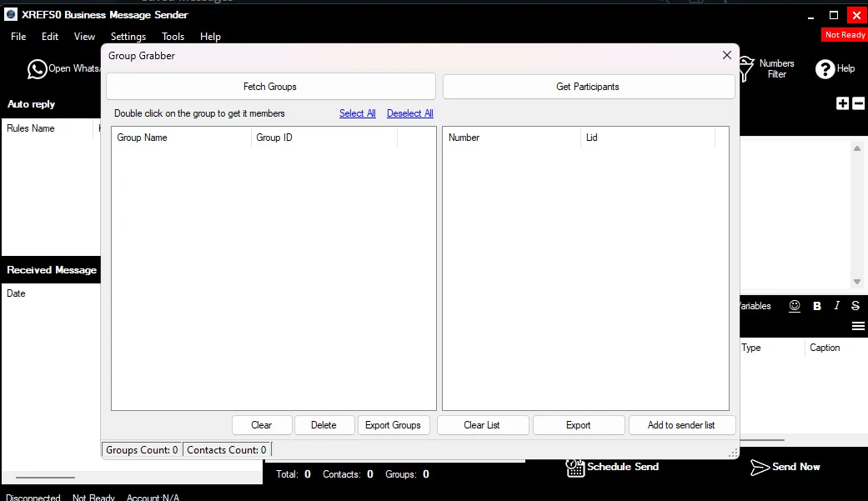Open the File menu
The image size is (868, 501).
18,37
